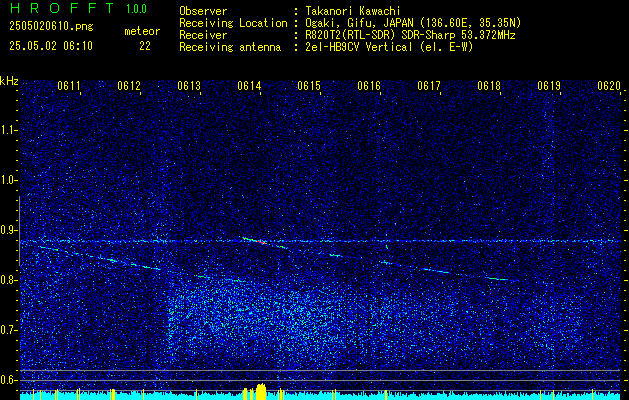Click the 0619 time marker

point(549,85)
